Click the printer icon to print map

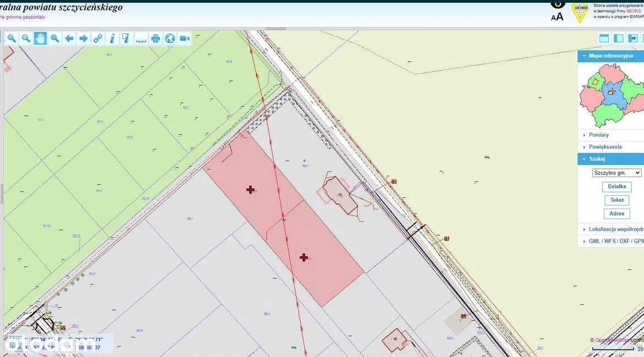[156, 38]
